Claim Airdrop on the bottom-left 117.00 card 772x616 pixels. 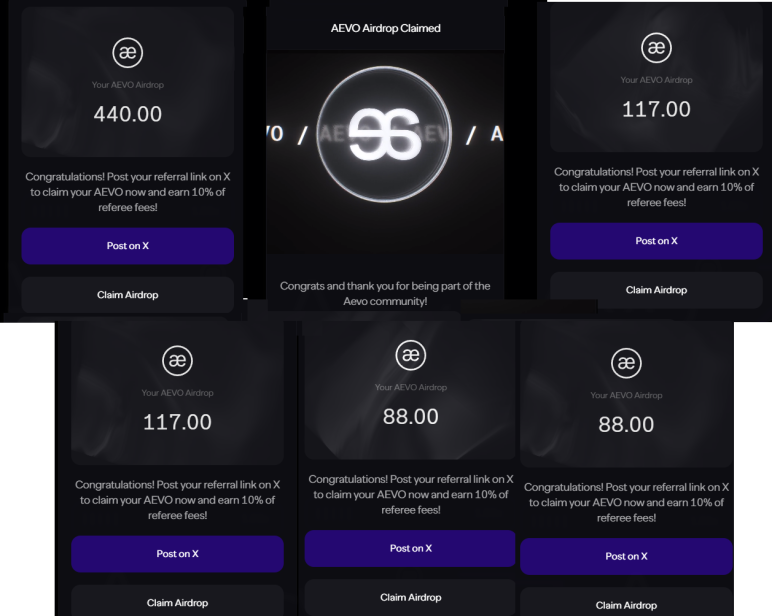point(177,601)
